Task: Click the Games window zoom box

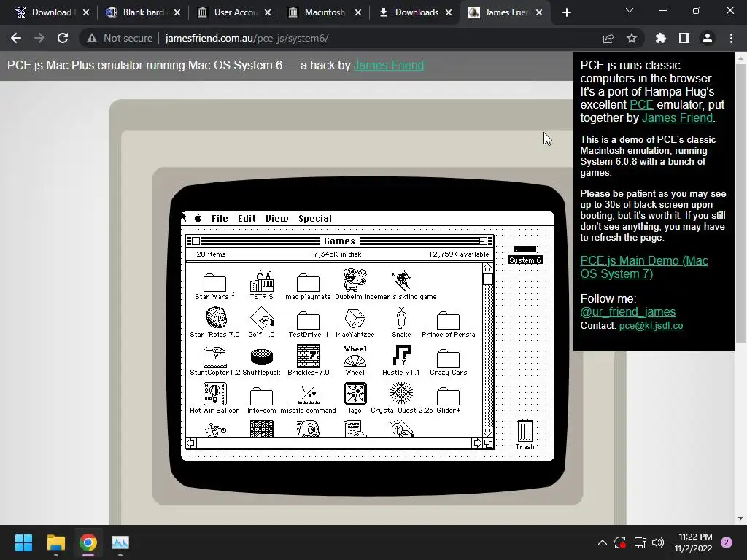Action: click(x=483, y=241)
